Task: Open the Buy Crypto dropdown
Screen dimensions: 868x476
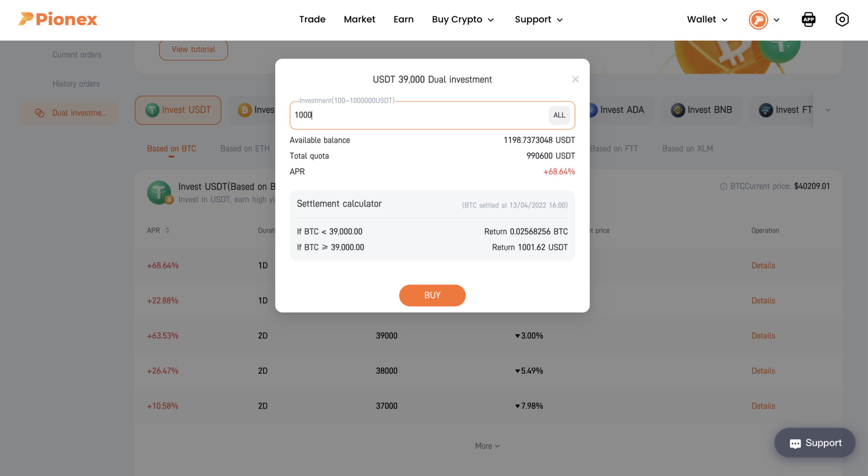Action: pos(463,20)
